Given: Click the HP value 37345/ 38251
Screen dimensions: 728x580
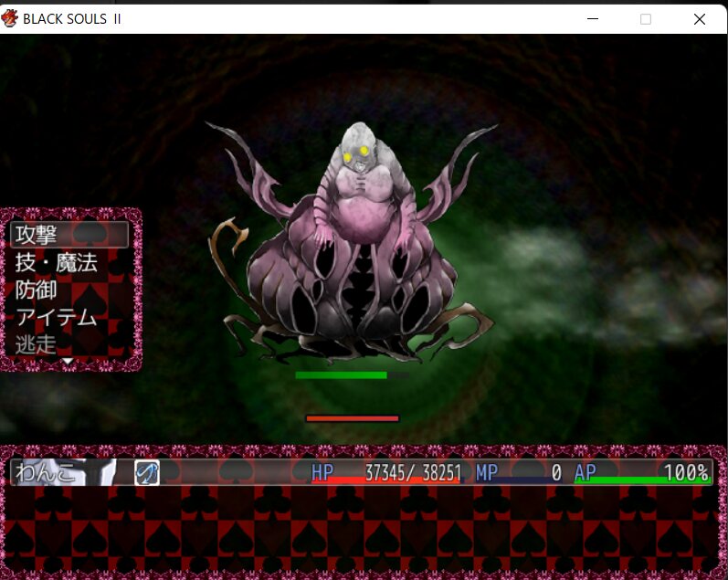Looking at the screenshot, I should pos(413,472).
